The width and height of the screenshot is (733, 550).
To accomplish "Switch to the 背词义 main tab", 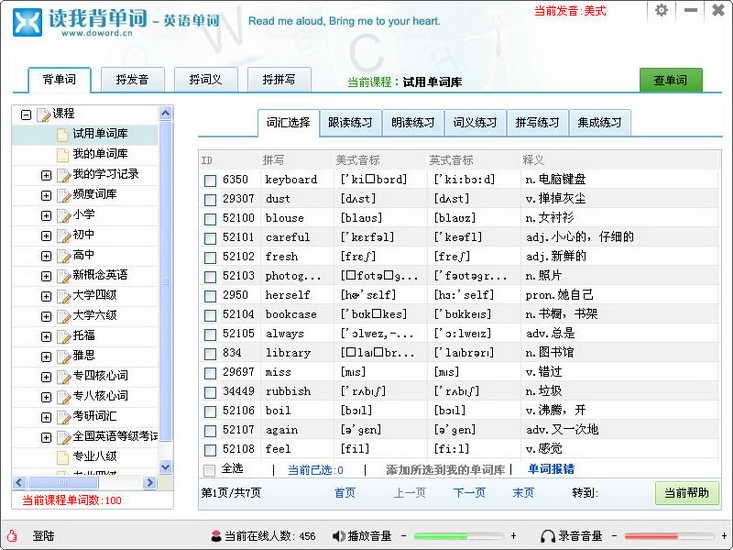I will [206, 79].
